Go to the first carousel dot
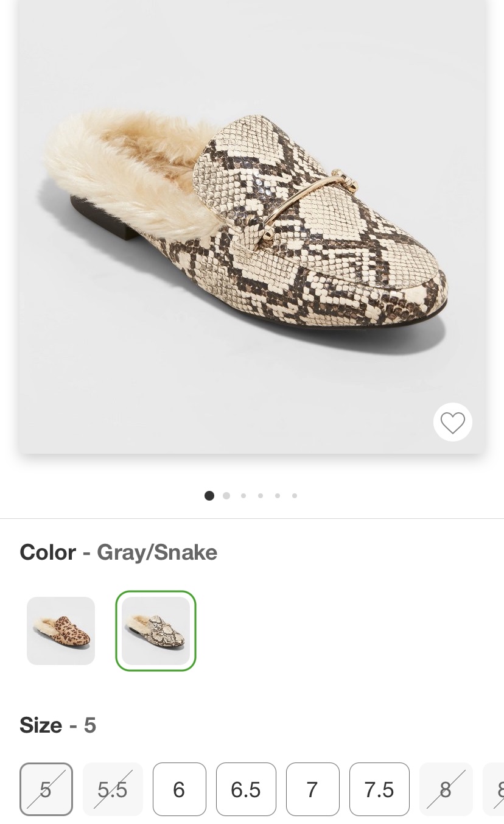The width and height of the screenshot is (504, 824). coord(209,496)
